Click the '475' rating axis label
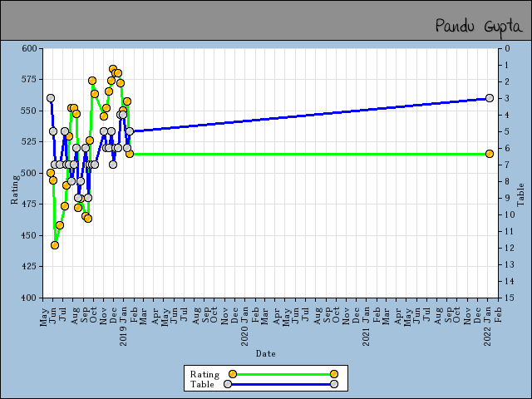This screenshot has height=399, width=532. [29, 204]
